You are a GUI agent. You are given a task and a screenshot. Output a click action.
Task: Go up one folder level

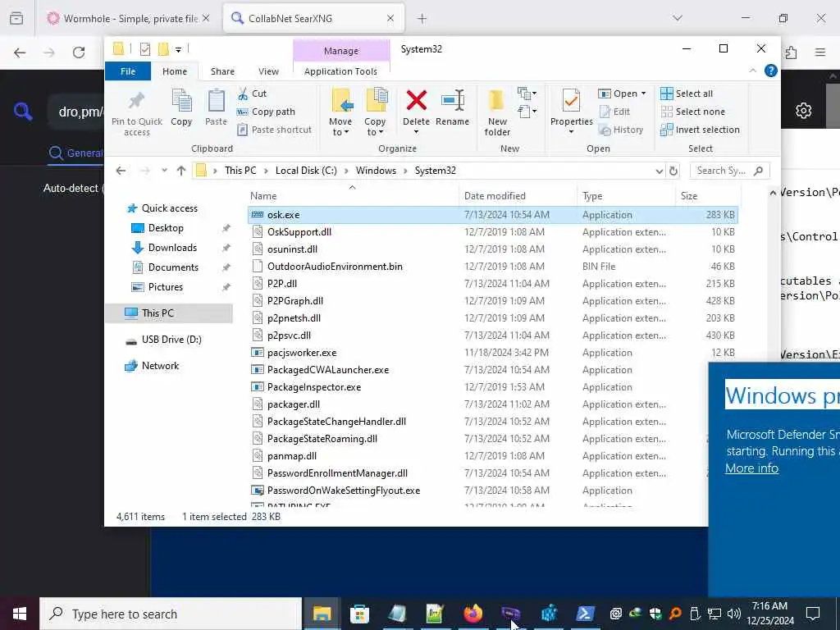[x=181, y=171]
